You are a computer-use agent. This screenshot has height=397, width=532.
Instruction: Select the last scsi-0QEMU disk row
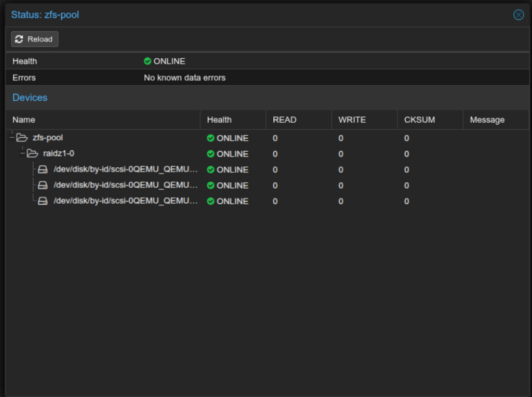(268, 201)
